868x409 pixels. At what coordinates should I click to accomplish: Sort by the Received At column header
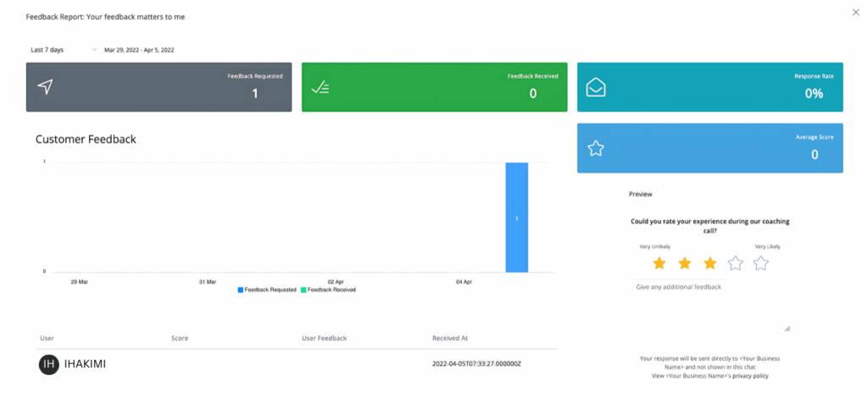pos(449,339)
